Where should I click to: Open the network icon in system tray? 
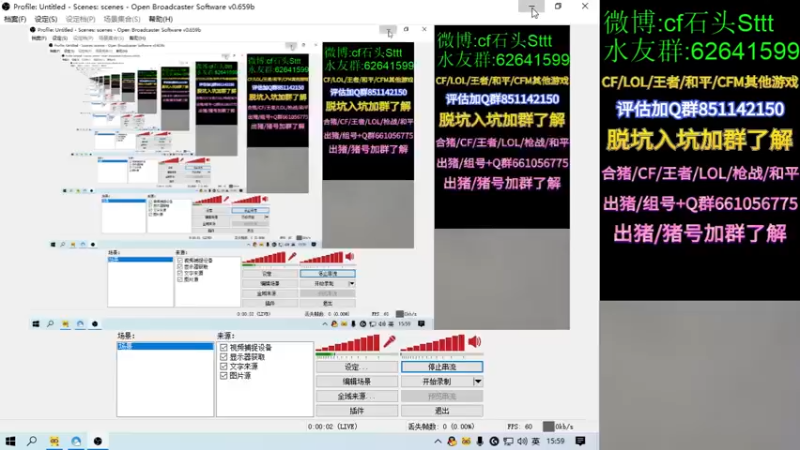coord(508,441)
